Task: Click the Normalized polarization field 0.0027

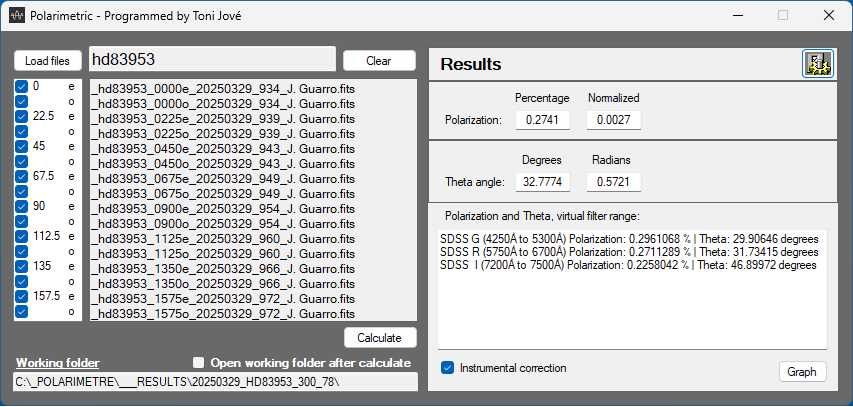Action: 614,120
